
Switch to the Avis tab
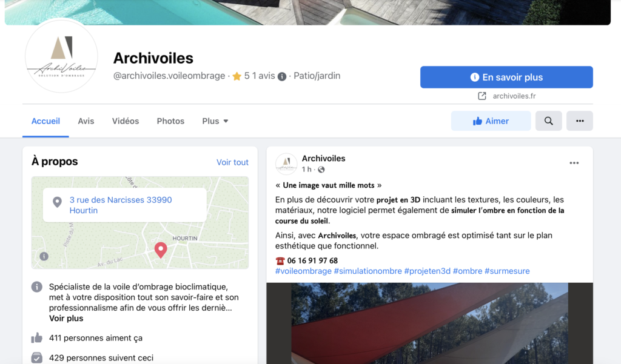tap(86, 121)
